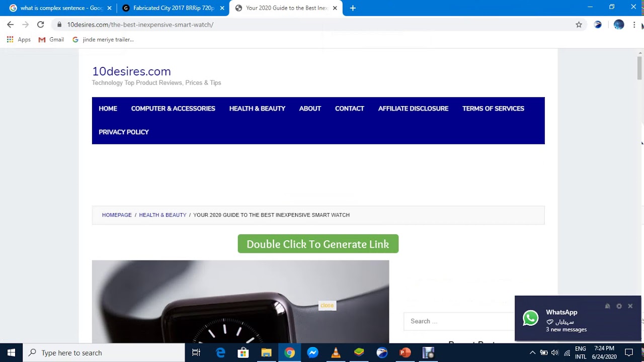Open PRIVACY POLICY menu item
This screenshot has height=362, width=644.
pyautogui.click(x=124, y=132)
